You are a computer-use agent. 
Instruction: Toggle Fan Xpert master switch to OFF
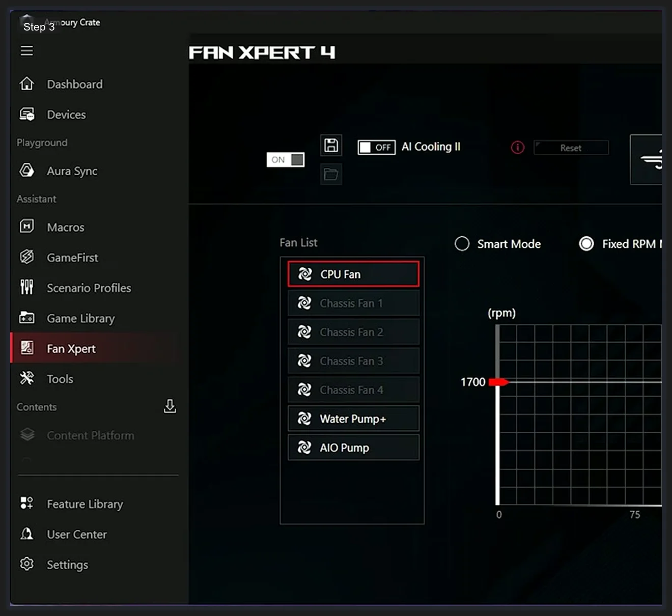[x=285, y=159]
